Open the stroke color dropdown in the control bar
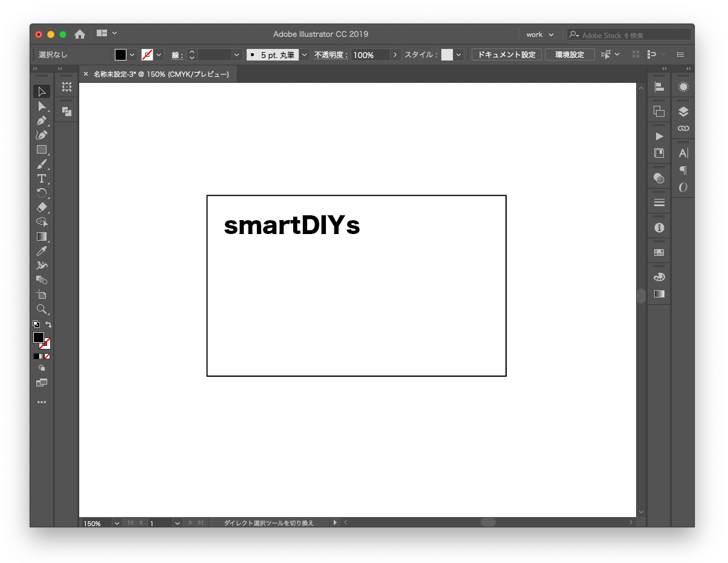The width and height of the screenshot is (728, 563). click(159, 55)
